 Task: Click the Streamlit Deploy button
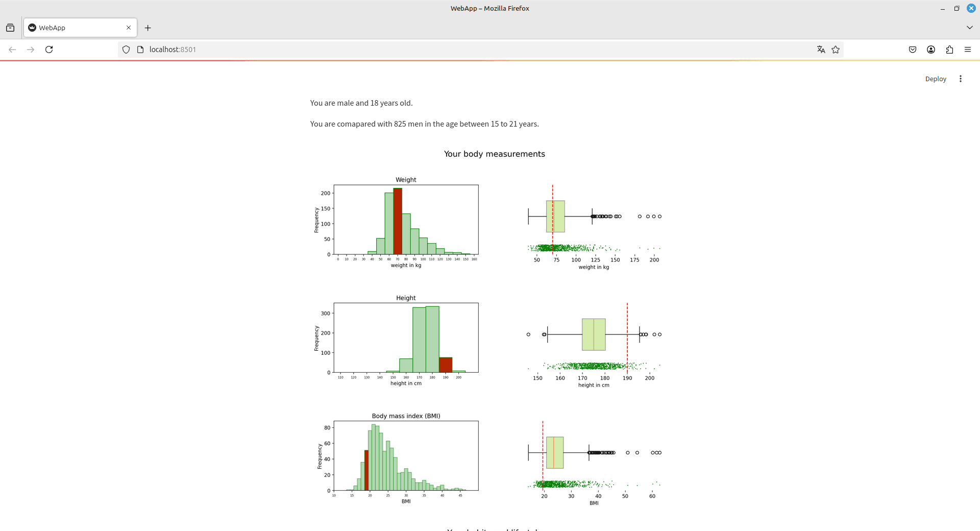pyautogui.click(x=936, y=79)
